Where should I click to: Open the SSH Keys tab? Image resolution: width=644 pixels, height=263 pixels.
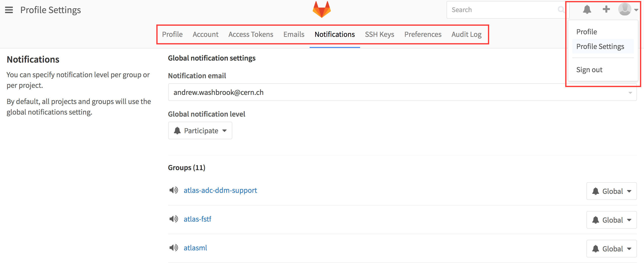tap(380, 34)
